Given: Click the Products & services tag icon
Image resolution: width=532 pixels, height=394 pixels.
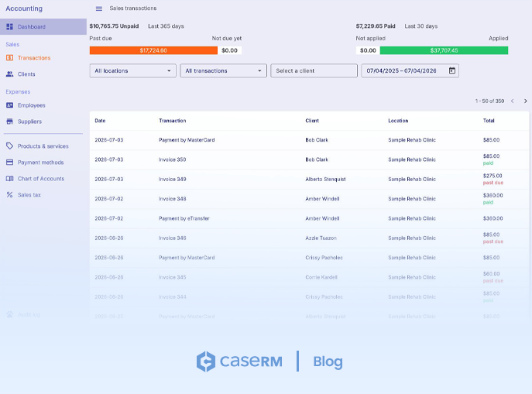Looking at the screenshot, I should [x=10, y=146].
